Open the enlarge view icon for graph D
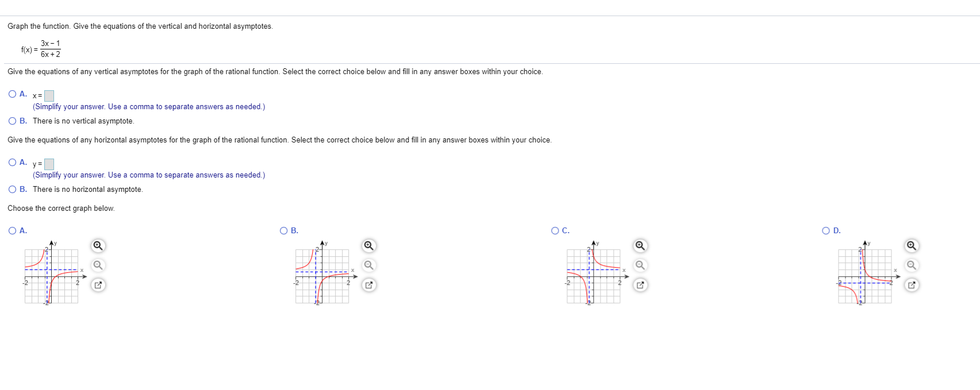The image size is (980, 390). pyautogui.click(x=912, y=285)
